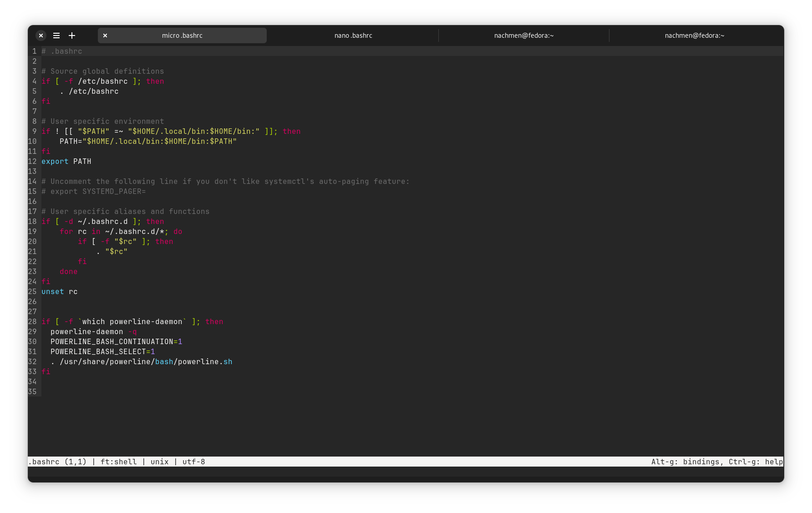The width and height of the screenshot is (812, 513).
Task: Click the POWERLINE_BASH_SELECT=1 line
Action: tap(102, 352)
